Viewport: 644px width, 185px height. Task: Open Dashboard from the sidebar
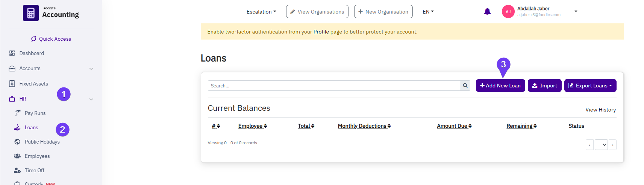pos(32,53)
